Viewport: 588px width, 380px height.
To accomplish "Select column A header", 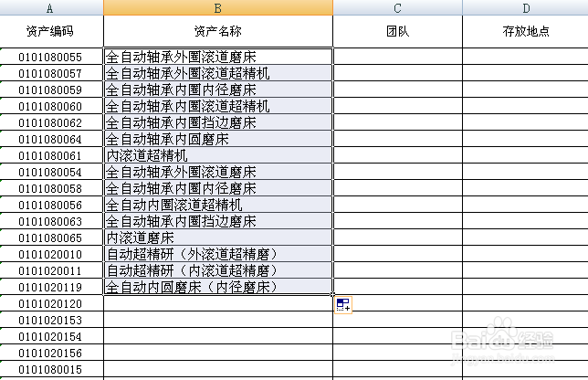I will 51,7.
